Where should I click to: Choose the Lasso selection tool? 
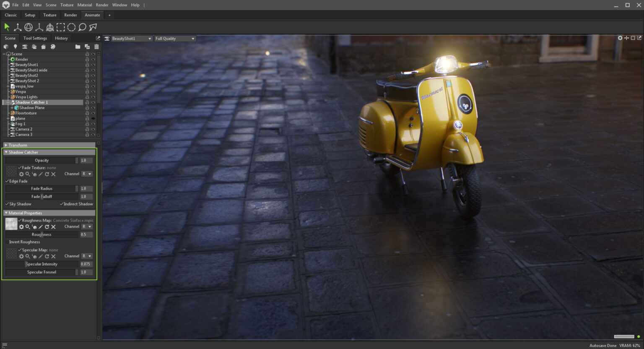(82, 27)
